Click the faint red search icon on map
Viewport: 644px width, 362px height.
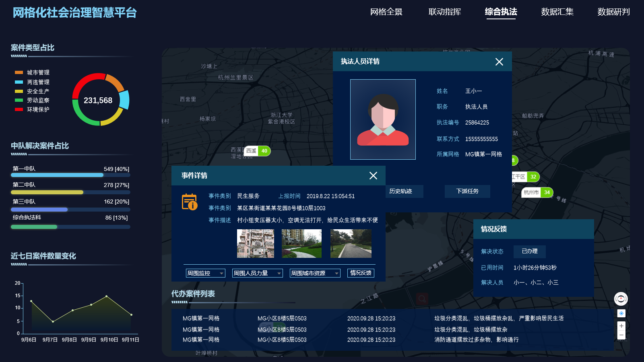pos(422,299)
